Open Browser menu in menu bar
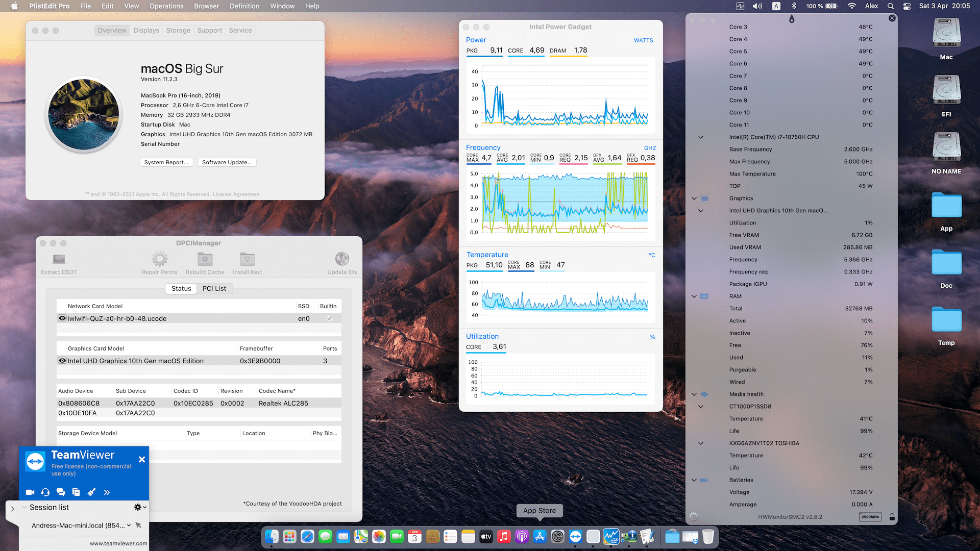 click(206, 6)
